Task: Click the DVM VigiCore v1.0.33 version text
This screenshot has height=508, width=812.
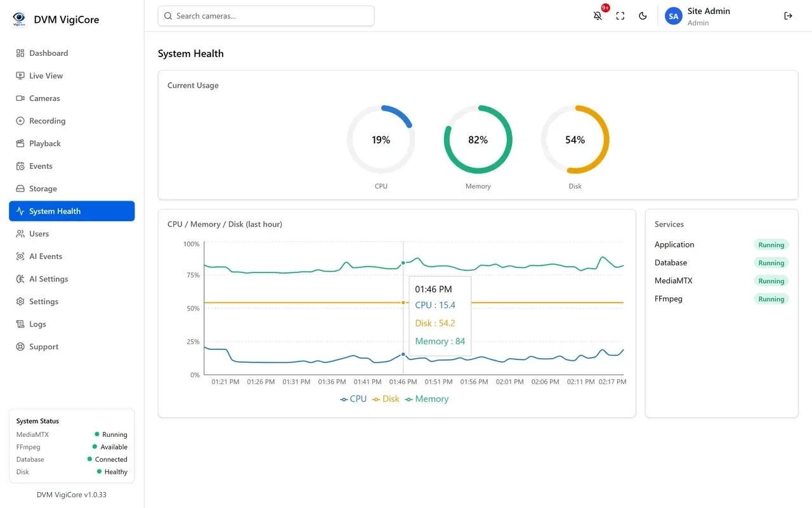Action: 72,495
